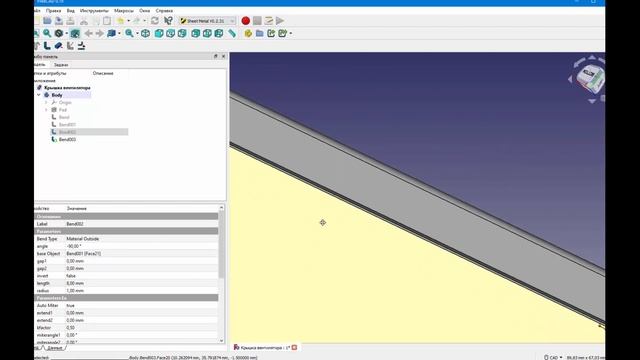Select the Sheet Metal bend L tool

click(47, 46)
